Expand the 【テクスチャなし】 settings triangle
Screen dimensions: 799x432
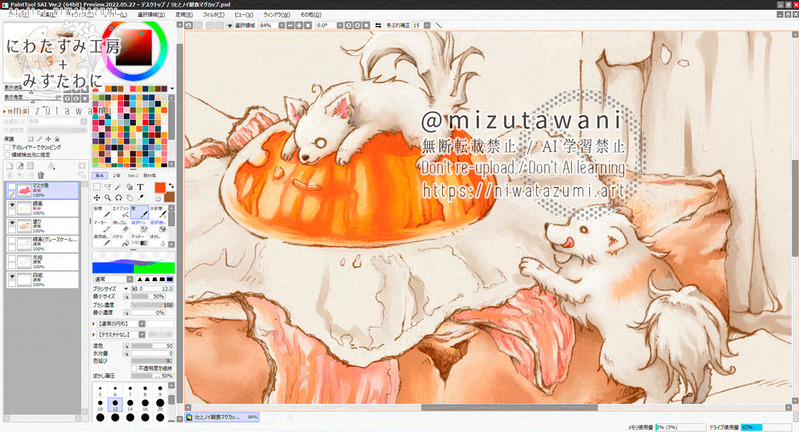click(x=93, y=334)
